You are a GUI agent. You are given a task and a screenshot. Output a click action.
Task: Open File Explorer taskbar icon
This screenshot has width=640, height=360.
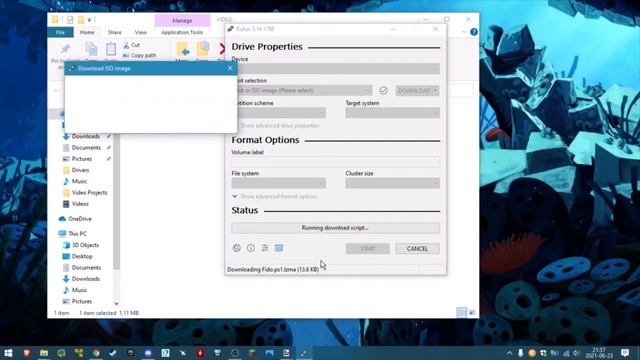(x=44, y=353)
